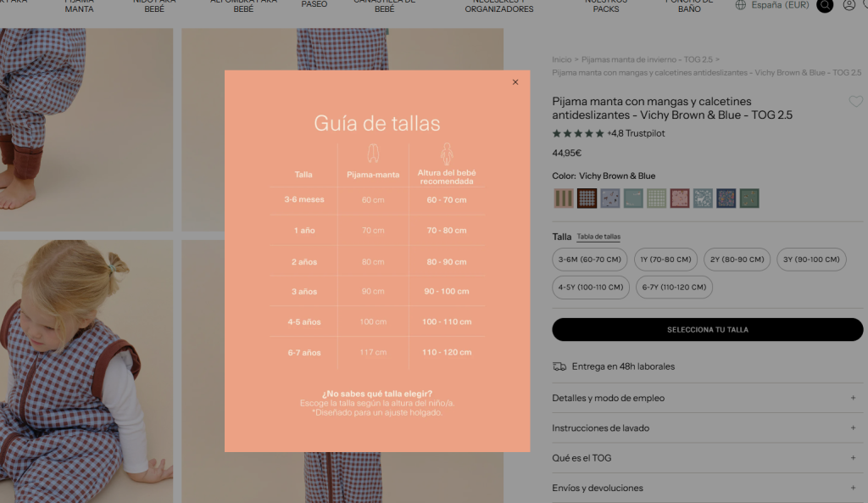Add product to wishlist with heart icon

[x=855, y=102]
